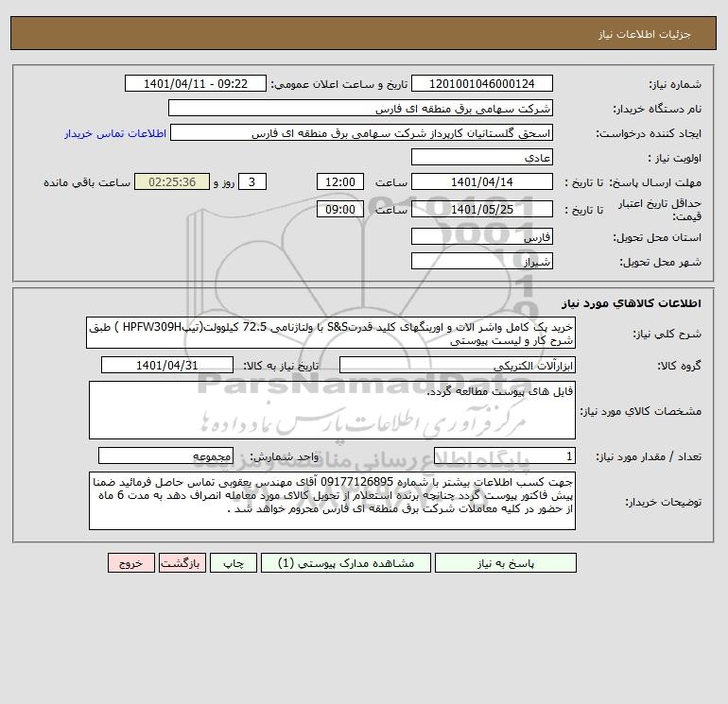This screenshot has height=704, width=728.
Task: Click unit of measure field مجموعه
Action: click(x=165, y=456)
